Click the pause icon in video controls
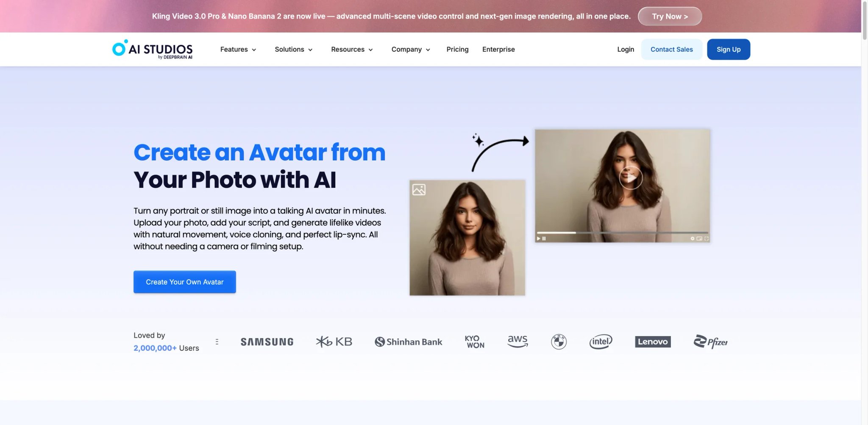 (544, 239)
